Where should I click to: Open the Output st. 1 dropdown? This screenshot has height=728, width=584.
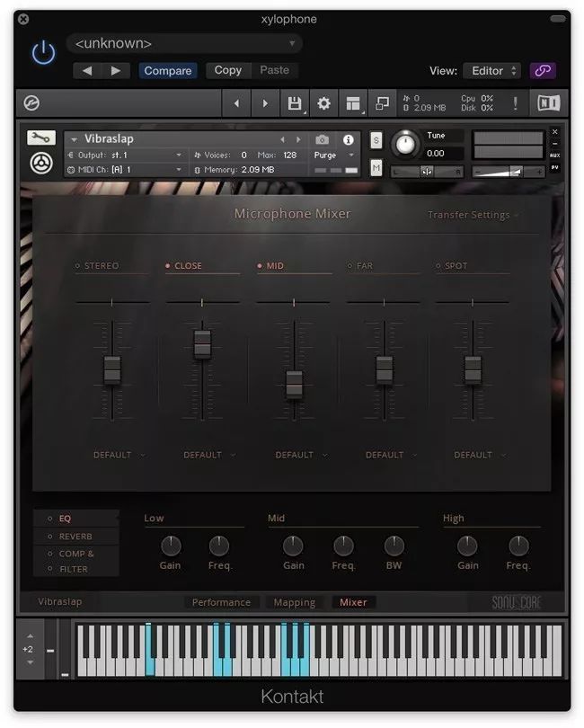(x=124, y=155)
